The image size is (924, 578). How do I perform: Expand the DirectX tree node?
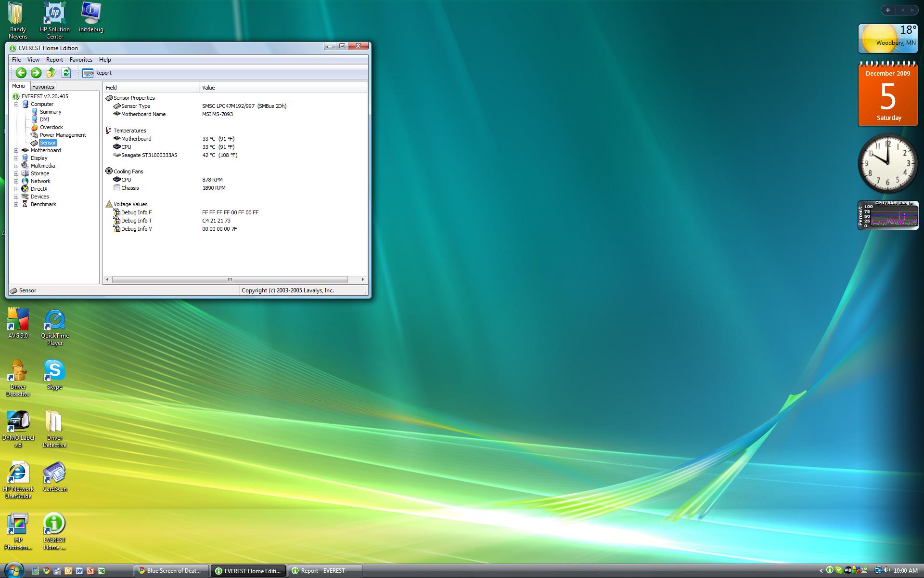point(16,189)
